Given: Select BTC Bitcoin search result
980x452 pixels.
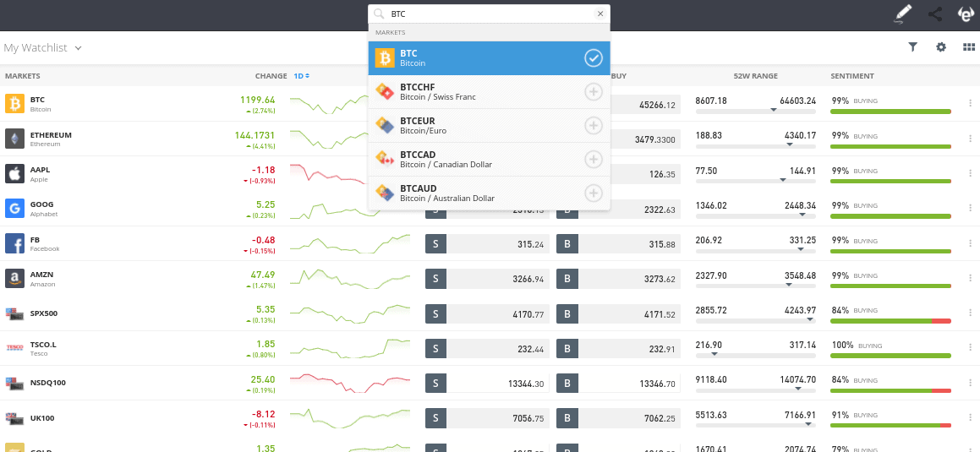Looking at the screenshot, I should [x=489, y=58].
